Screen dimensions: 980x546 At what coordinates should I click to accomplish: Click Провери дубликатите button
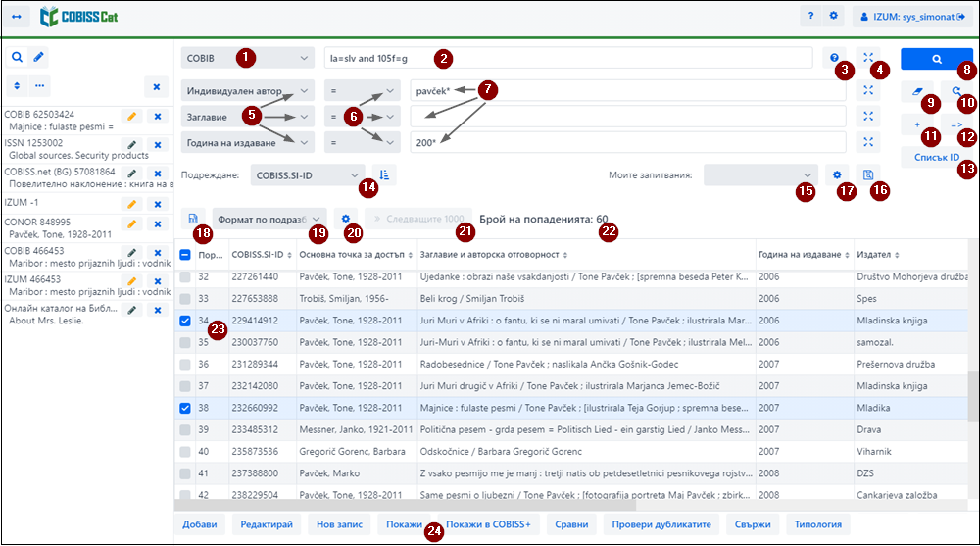coord(661,524)
